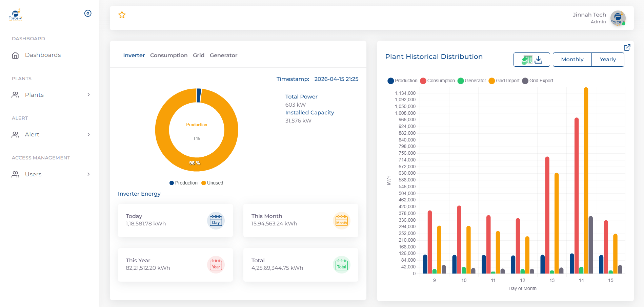Viewport: 644px width, 307px height.
Task: Expand the Alert sidebar menu
Action: (x=51, y=134)
